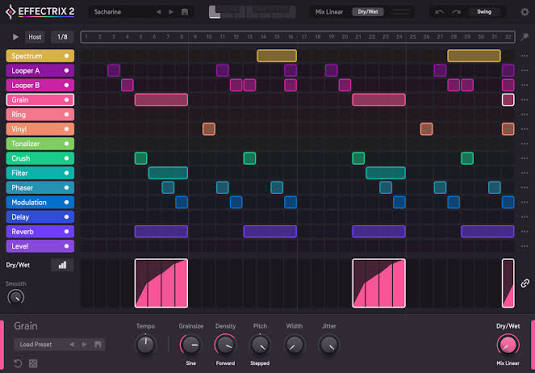Toggle Level effect enable dot

(x=67, y=246)
